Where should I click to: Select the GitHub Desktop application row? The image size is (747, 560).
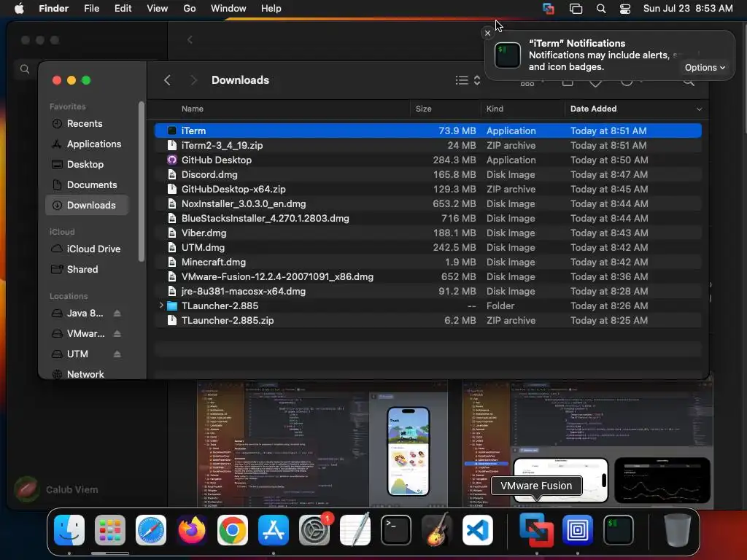coord(427,160)
